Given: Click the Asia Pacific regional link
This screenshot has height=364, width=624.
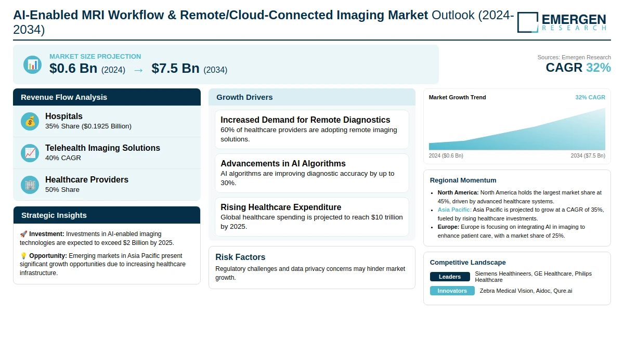Looking at the screenshot, I should click(x=454, y=210).
